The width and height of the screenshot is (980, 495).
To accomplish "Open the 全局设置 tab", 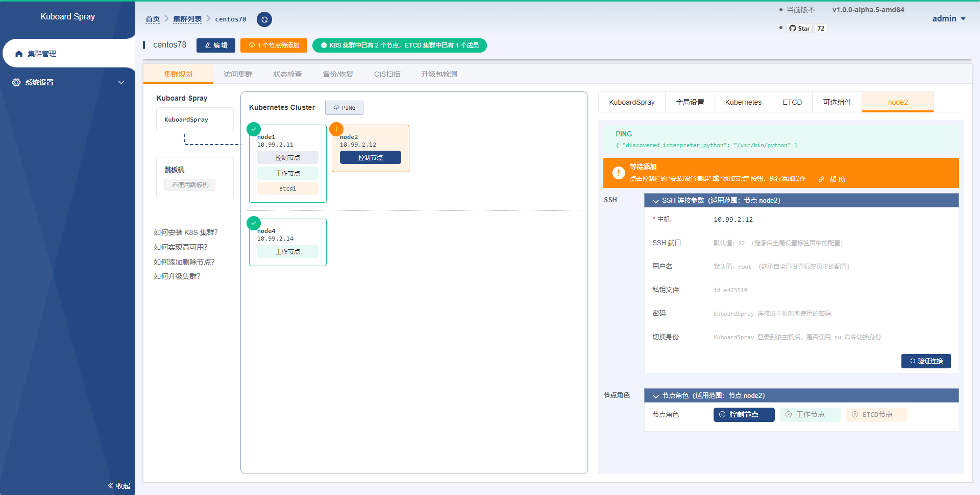I will click(690, 102).
